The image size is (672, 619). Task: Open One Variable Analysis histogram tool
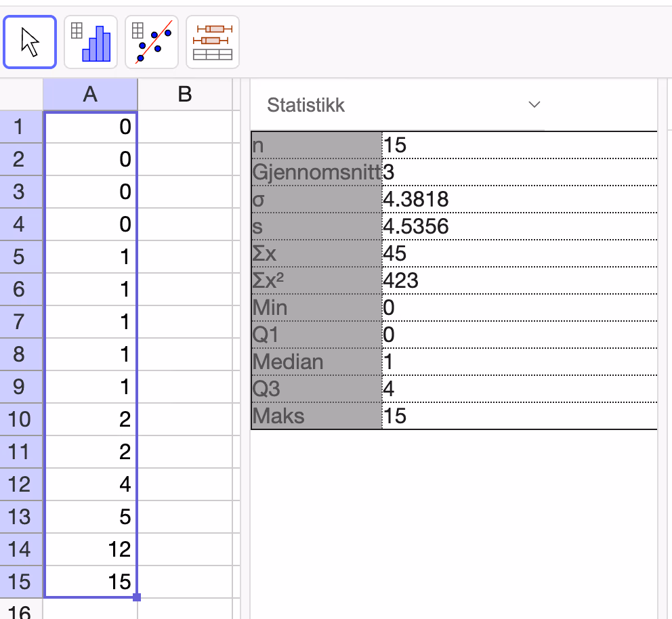tap(91, 42)
